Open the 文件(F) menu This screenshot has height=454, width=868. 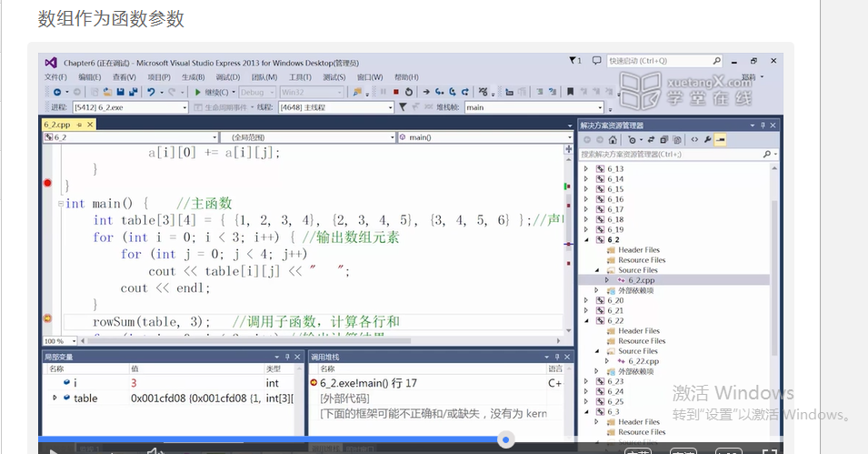(x=55, y=77)
